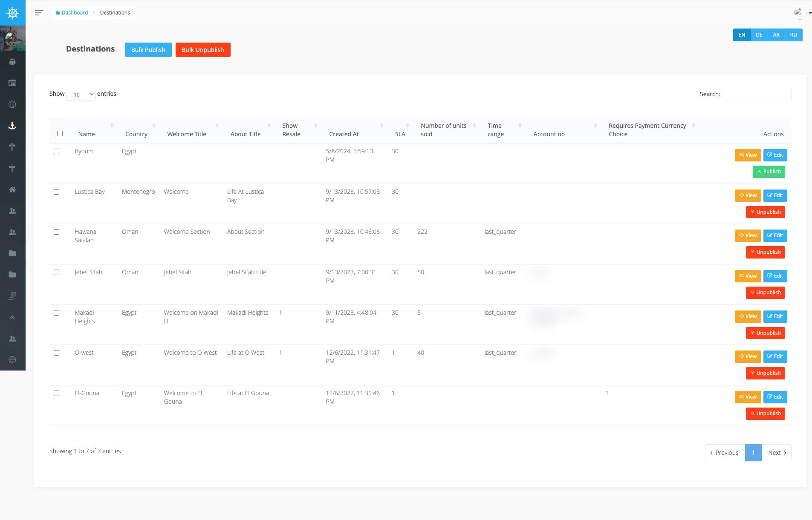Open the list card icon in sidebar

[12, 83]
